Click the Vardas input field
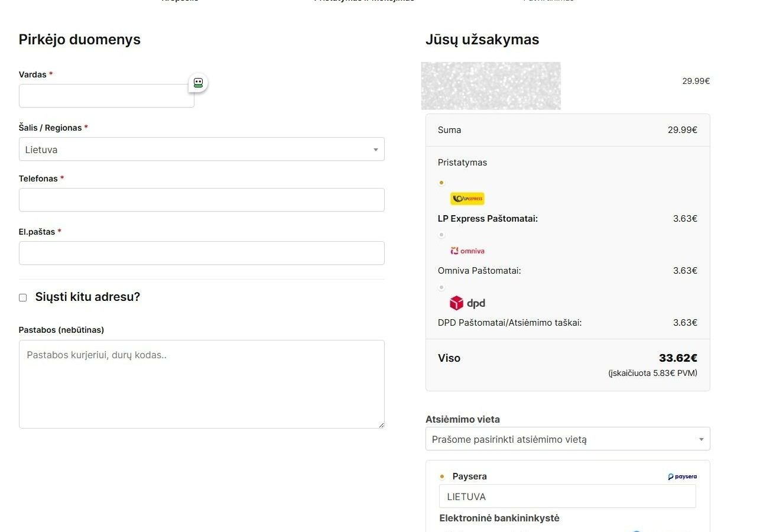 tap(106, 96)
